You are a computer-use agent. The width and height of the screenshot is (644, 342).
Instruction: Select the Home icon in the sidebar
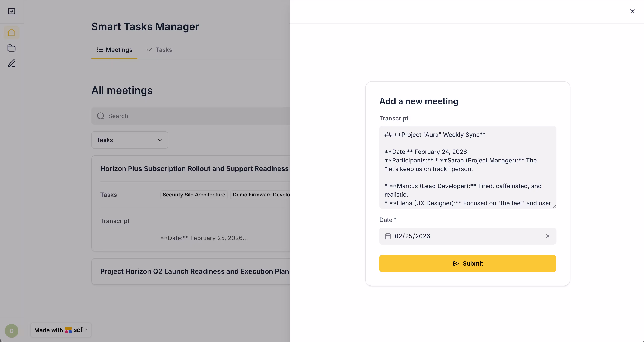[x=12, y=33]
